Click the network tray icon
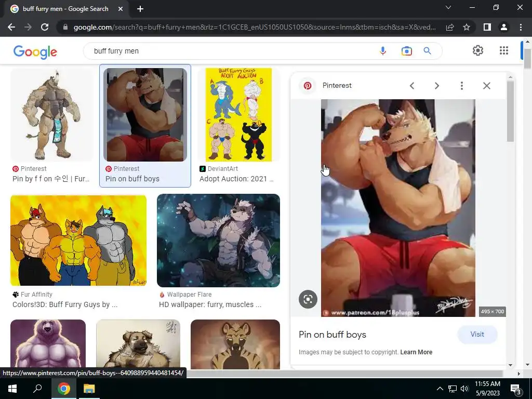The height and width of the screenshot is (399, 532). pos(453,389)
